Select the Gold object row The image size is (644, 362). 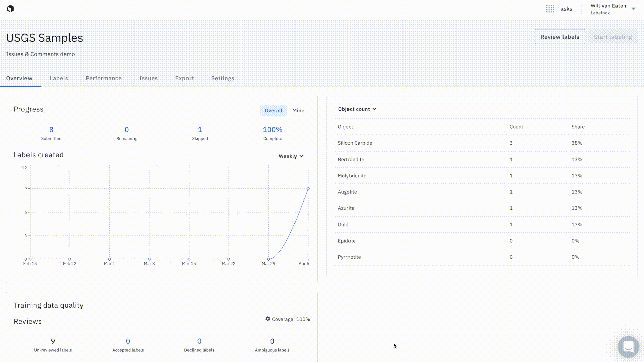pyautogui.click(x=482, y=225)
